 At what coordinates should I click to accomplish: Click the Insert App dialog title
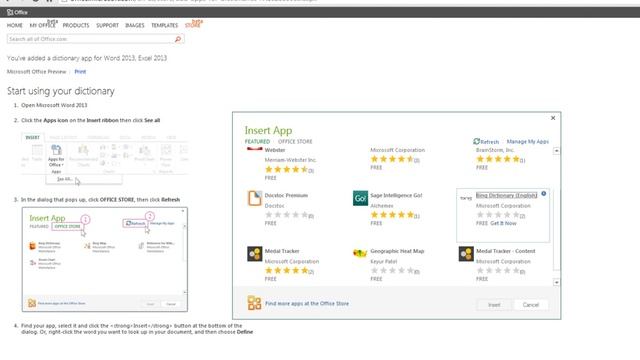pos(269,130)
